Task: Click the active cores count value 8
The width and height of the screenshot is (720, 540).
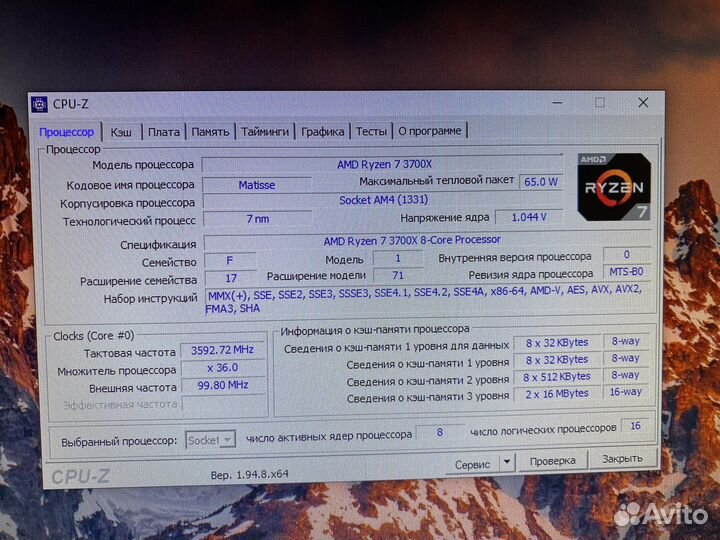Action: tap(439, 433)
